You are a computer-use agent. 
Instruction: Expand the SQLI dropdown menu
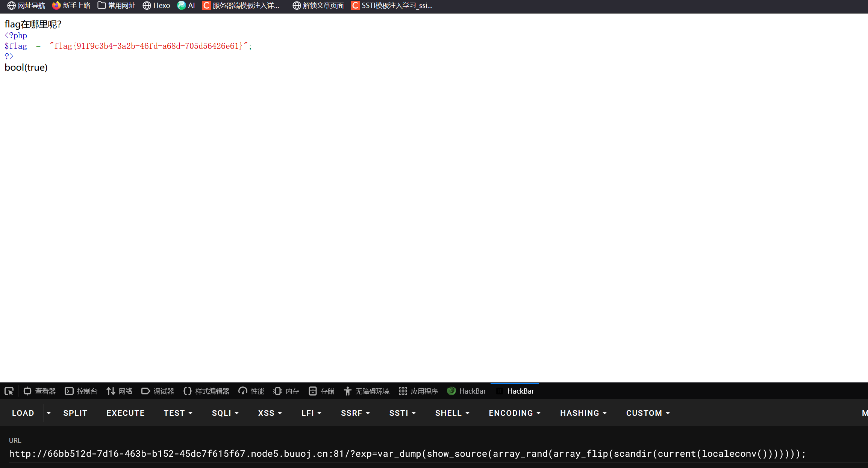click(225, 413)
